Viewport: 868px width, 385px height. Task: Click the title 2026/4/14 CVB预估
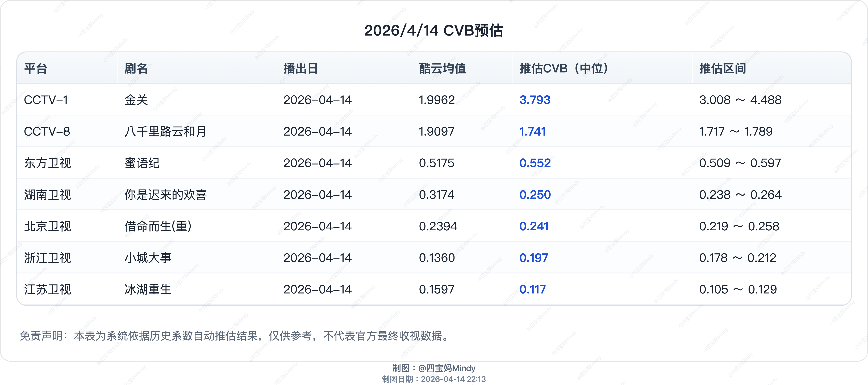[x=434, y=31]
